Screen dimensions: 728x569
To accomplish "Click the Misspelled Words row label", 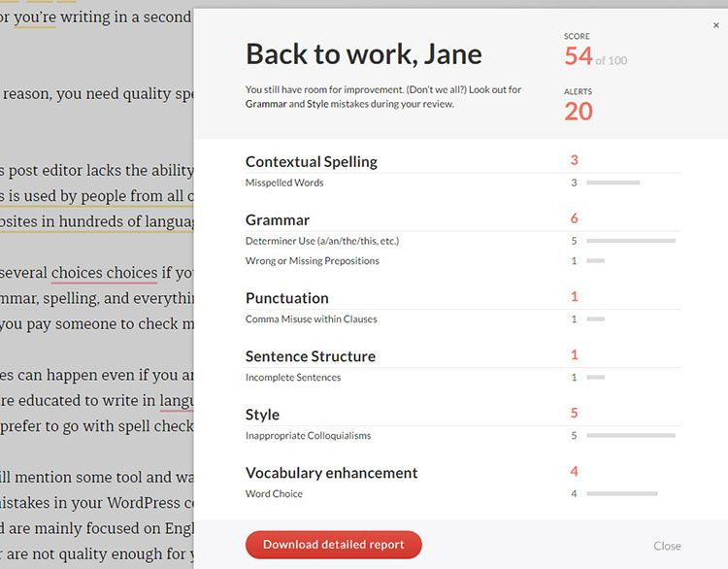I will [284, 183].
